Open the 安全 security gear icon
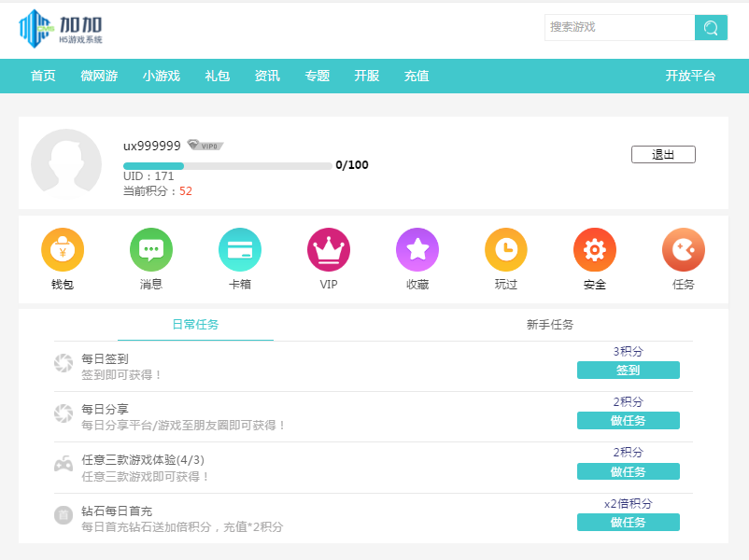 (x=595, y=250)
